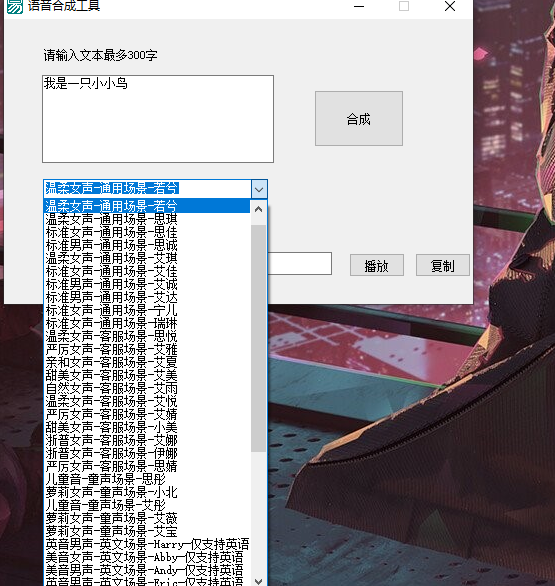Click the 播放 play button
This screenshot has height=586, width=555.
click(x=377, y=265)
